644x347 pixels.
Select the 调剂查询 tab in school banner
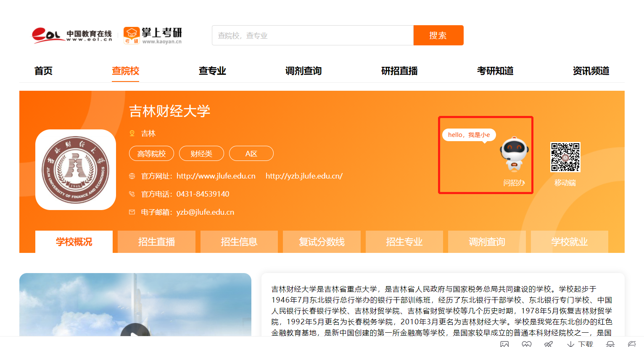tap(487, 242)
